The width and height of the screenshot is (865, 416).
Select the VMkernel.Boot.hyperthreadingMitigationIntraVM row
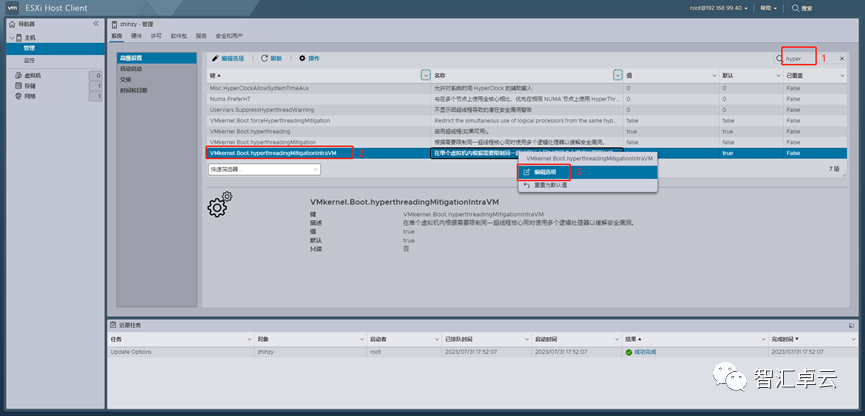[526, 153]
